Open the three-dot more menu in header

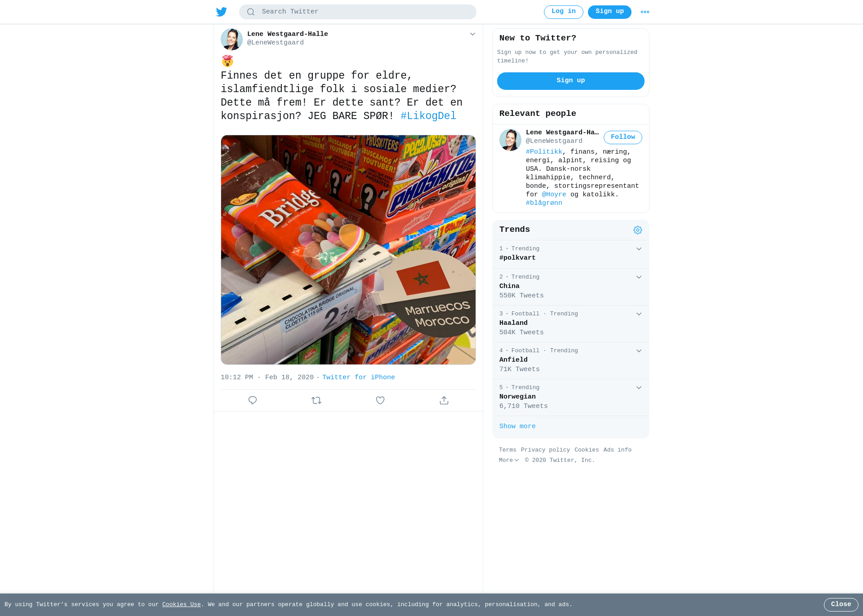click(x=645, y=12)
